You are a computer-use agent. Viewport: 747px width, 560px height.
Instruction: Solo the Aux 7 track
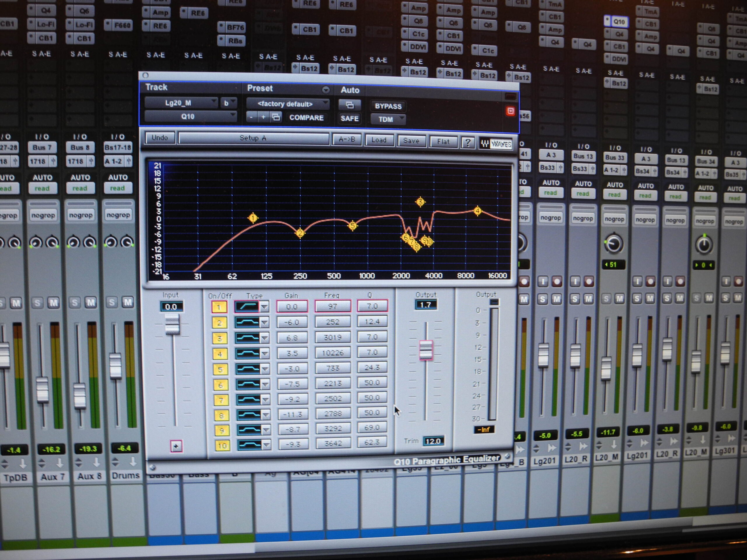click(38, 303)
